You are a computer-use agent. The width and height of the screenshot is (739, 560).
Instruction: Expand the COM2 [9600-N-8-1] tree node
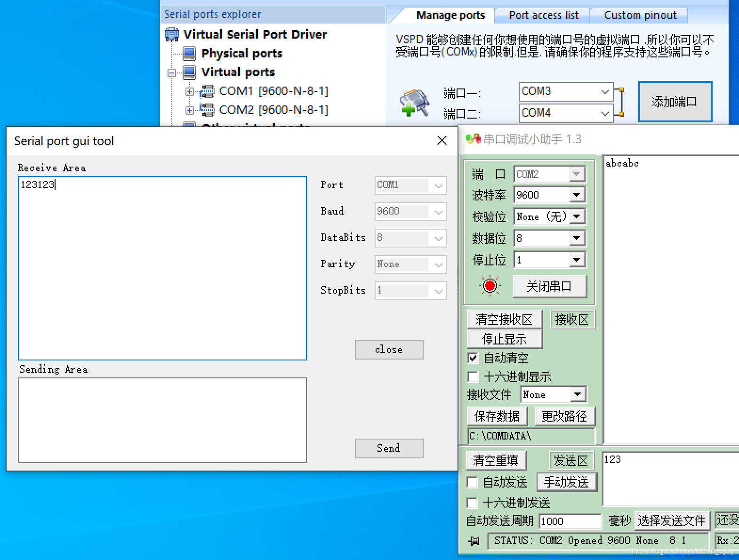click(189, 111)
